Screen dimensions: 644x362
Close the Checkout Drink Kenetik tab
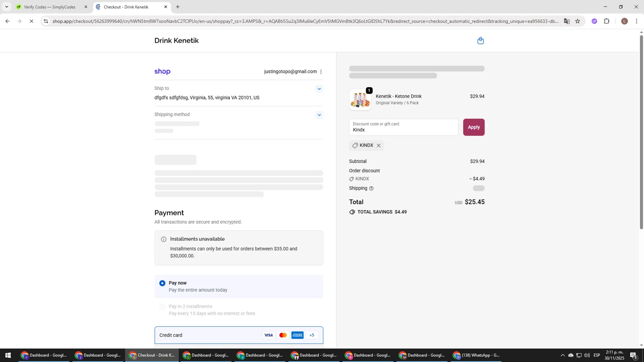pyautogui.click(x=166, y=7)
